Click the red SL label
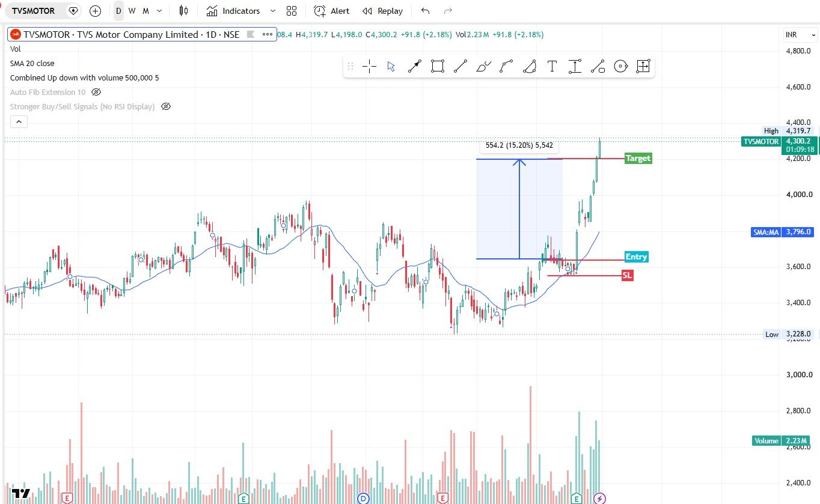 point(628,275)
